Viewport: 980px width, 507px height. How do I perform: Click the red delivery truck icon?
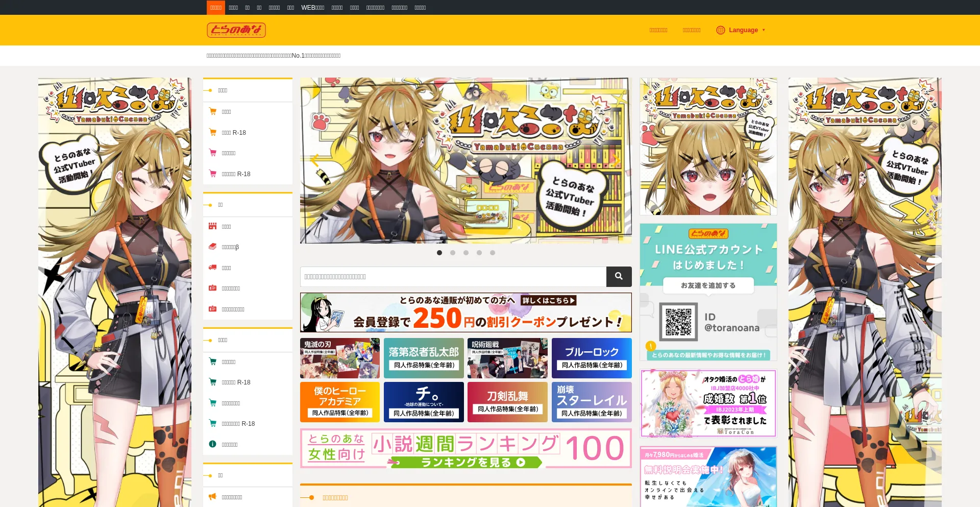(x=213, y=268)
